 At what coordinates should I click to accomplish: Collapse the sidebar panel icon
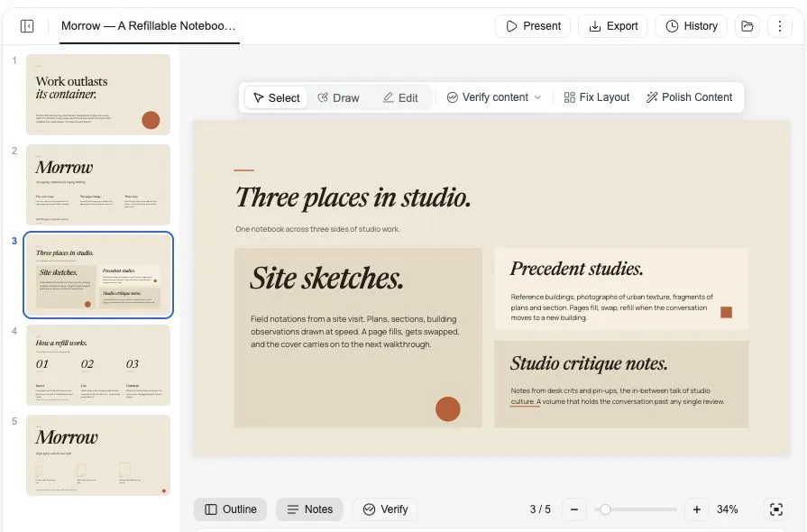coord(27,26)
